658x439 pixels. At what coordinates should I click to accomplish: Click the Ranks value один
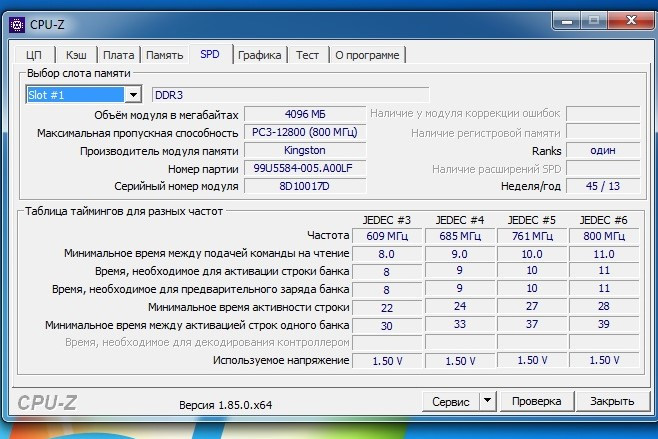click(x=603, y=150)
